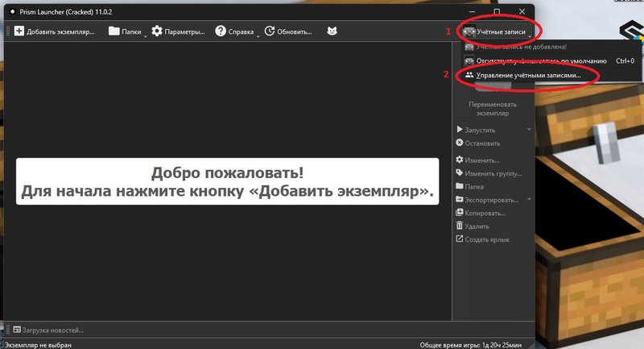Click Добавить экземпляр button text
Screen dimensions: 644x349
[x=60, y=31]
